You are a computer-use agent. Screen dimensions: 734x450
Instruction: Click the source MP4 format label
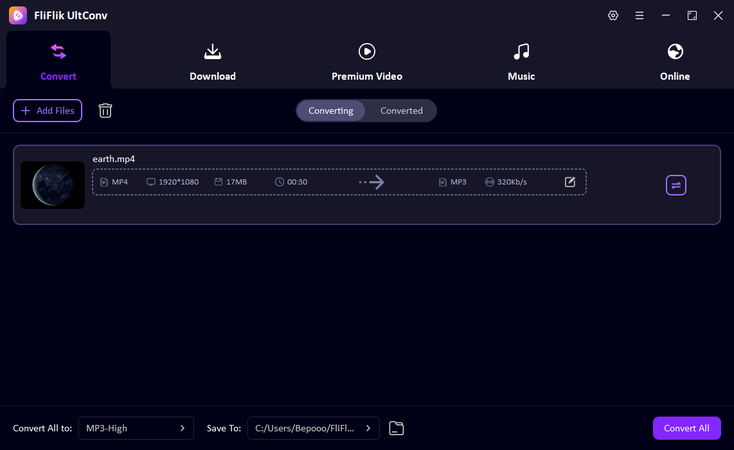[x=119, y=182]
